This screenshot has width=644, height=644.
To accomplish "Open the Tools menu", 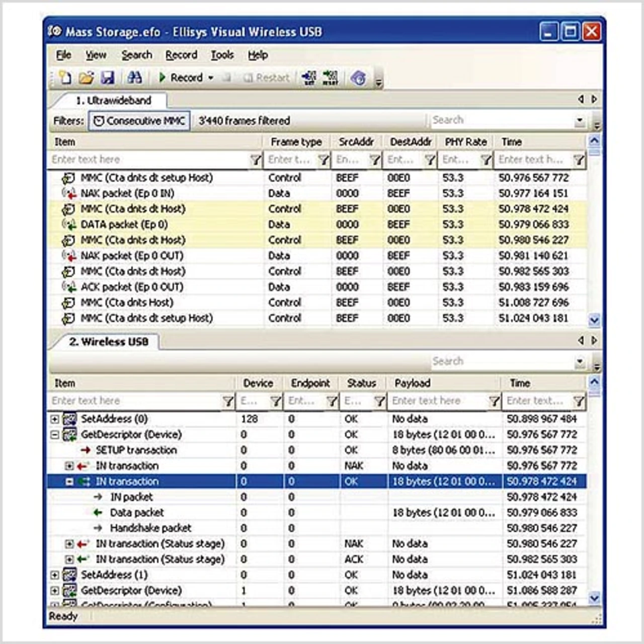I will pyautogui.click(x=222, y=55).
